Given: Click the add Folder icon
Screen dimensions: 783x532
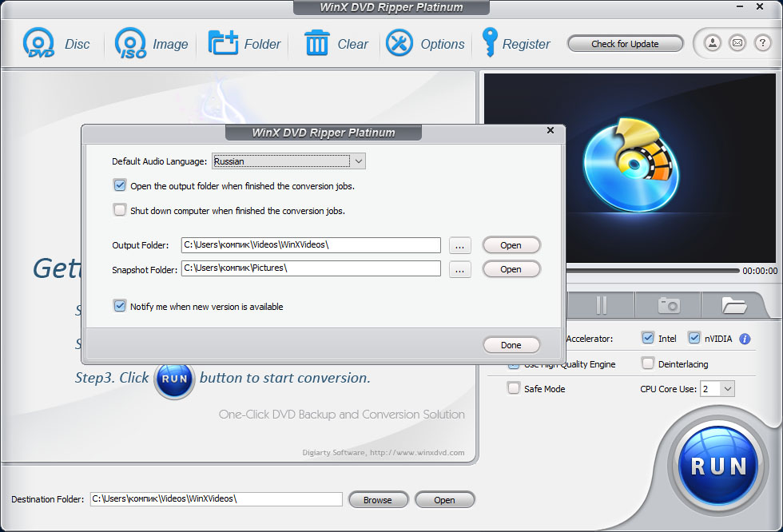Looking at the screenshot, I should [223, 43].
